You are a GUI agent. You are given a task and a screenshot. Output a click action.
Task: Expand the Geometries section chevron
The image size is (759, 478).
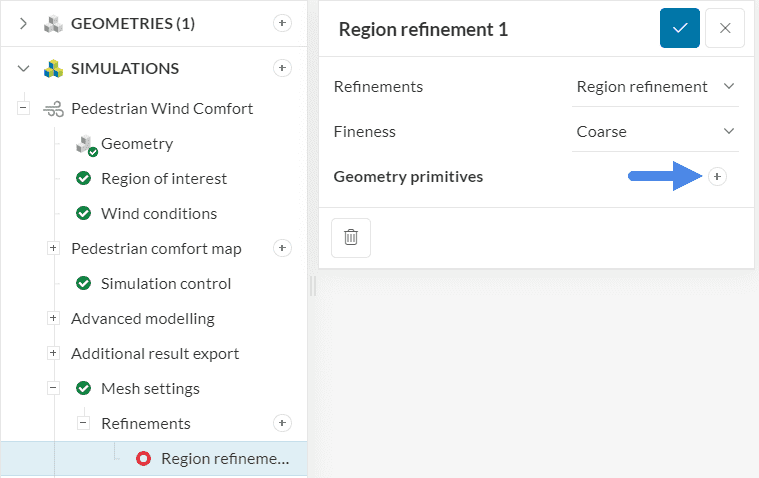point(23,23)
